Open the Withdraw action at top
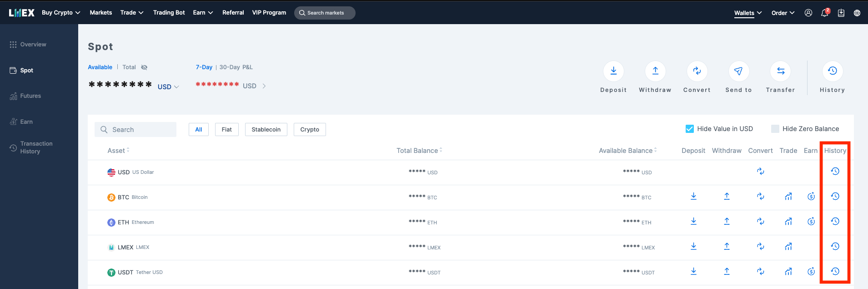Screen dimensions: 868x289 [655, 71]
